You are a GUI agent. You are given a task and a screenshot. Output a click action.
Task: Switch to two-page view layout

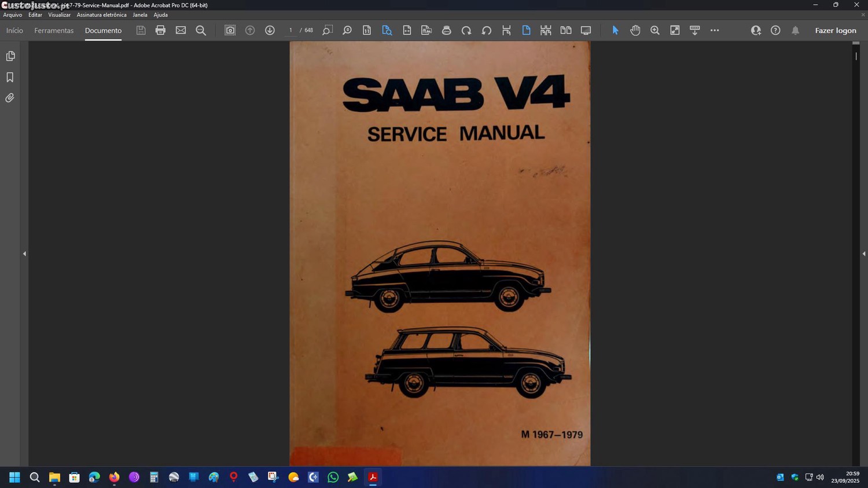point(565,30)
